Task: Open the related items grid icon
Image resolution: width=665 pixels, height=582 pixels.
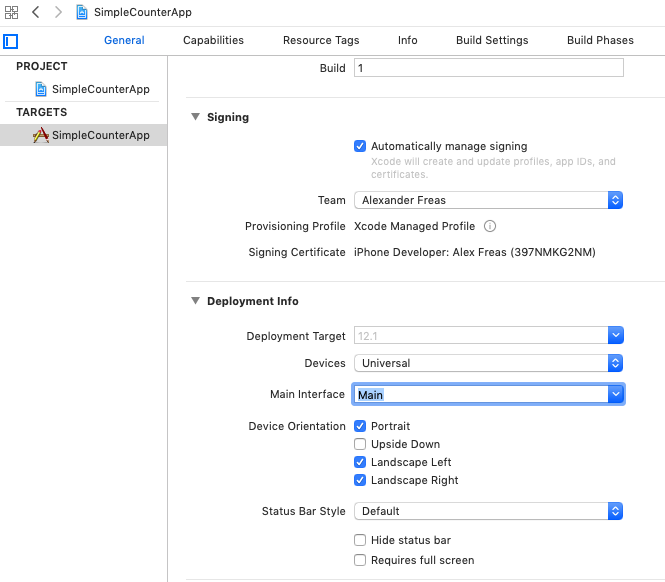Action: point(11,12)
